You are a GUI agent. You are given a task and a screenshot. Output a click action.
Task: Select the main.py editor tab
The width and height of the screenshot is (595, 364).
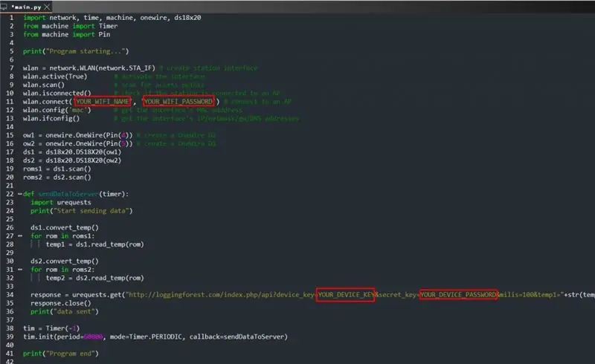[26, 7]
